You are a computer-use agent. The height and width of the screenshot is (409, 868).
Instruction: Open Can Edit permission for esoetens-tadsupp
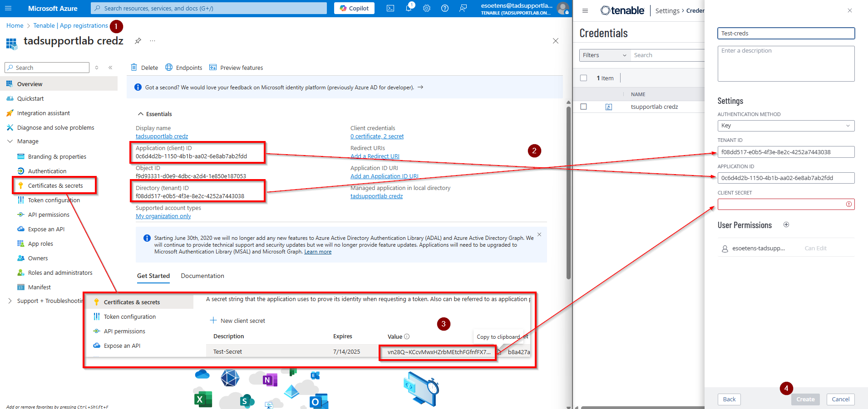815,248
